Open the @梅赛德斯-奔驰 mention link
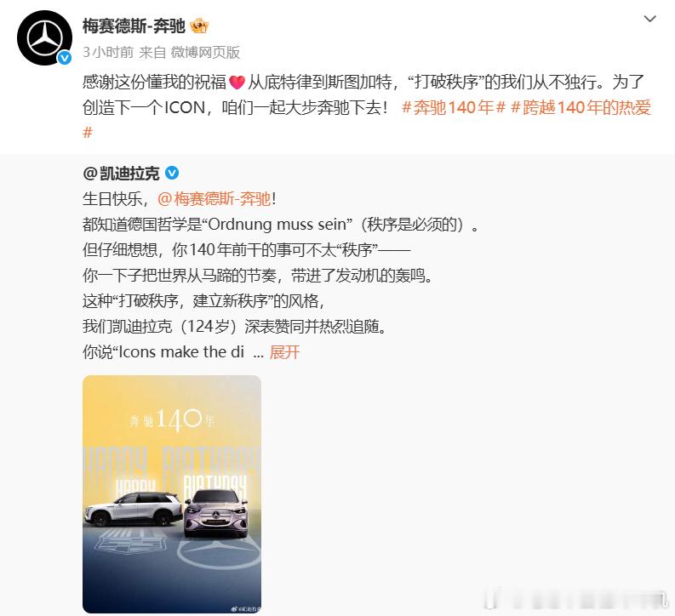 coord(215,199)
